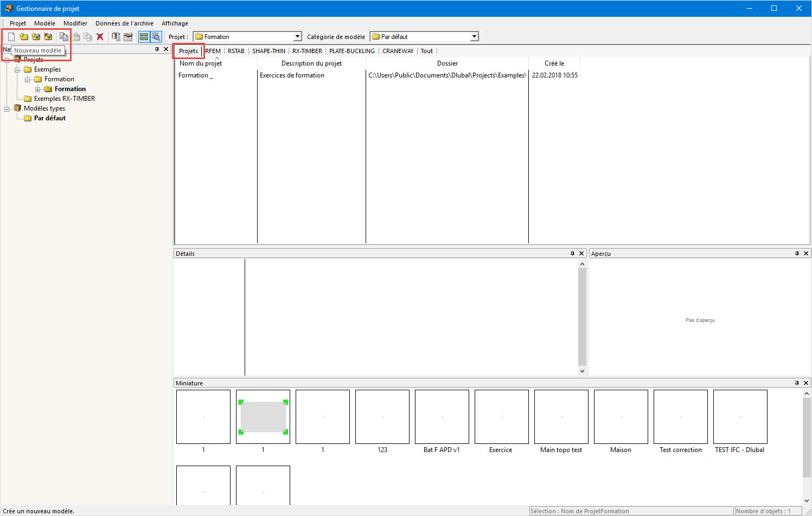Click the Miniature panel scroll down arrow
812x516 pixels.
807,501
